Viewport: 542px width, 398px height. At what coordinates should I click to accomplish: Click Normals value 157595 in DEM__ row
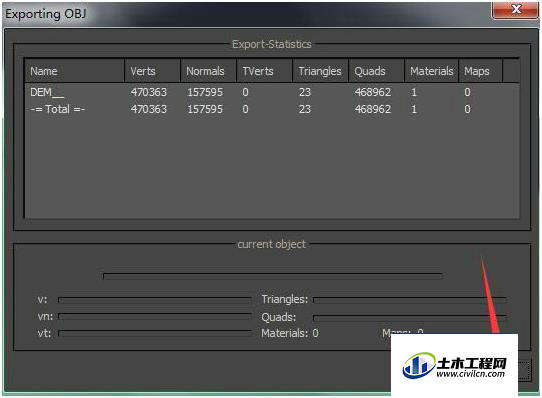(x=205, y=92)
